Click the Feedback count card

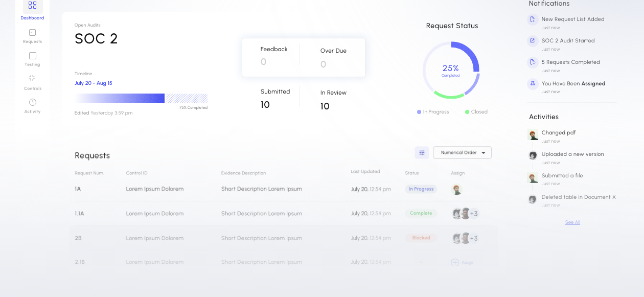[274, 56]
